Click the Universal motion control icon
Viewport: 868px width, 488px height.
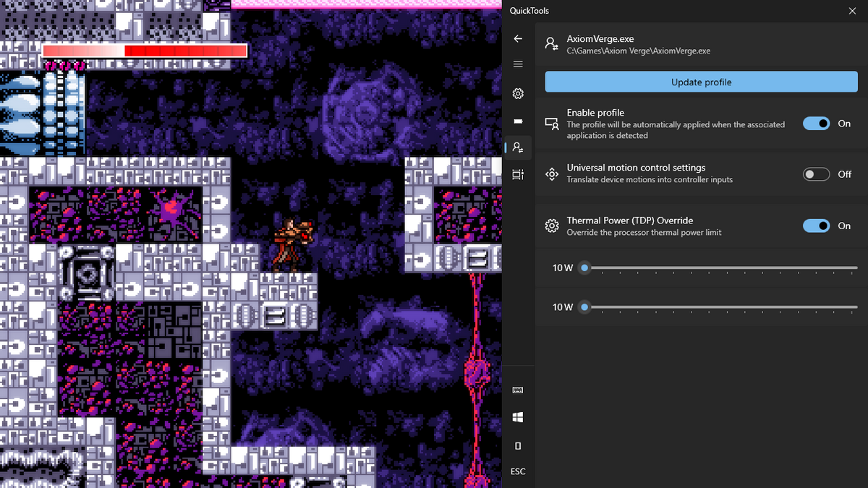click(552, 174)
